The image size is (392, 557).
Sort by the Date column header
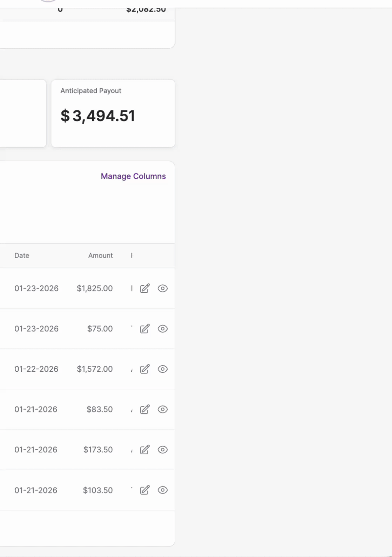pos(22,256)
